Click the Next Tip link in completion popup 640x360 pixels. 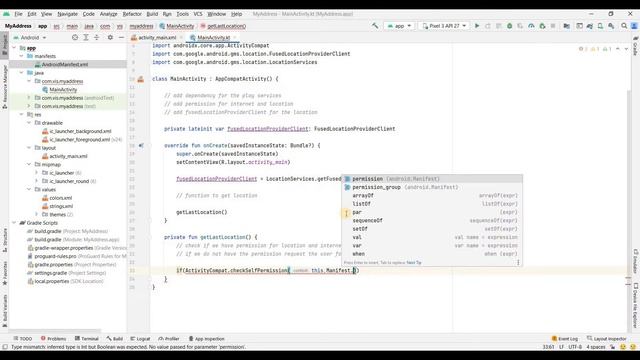pos(414,262)
